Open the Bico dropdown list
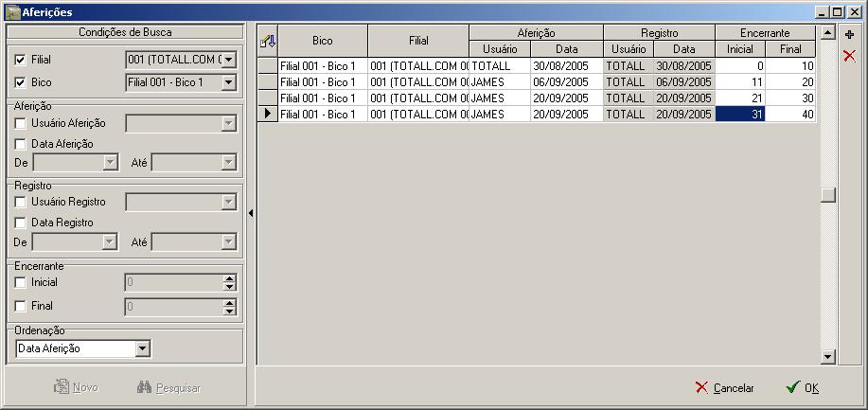The height and width of the screenshot is (410, 868). pyautogui.click(x=229, y=83)
